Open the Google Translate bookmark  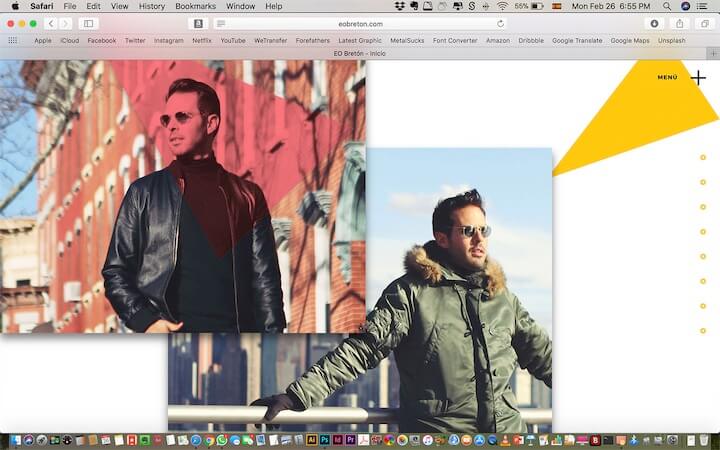[x=575, y=41]
